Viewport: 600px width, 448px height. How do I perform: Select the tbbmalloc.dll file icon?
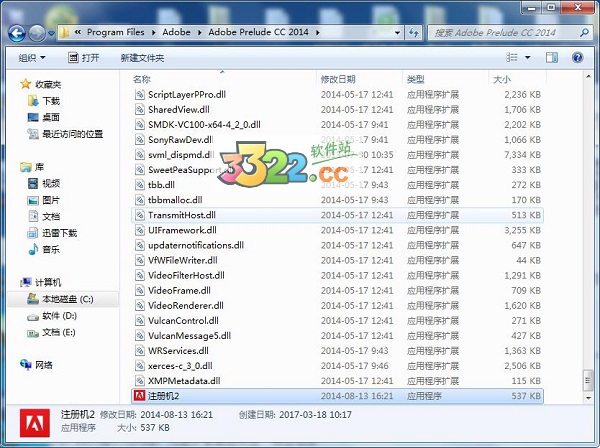(140, 200)
